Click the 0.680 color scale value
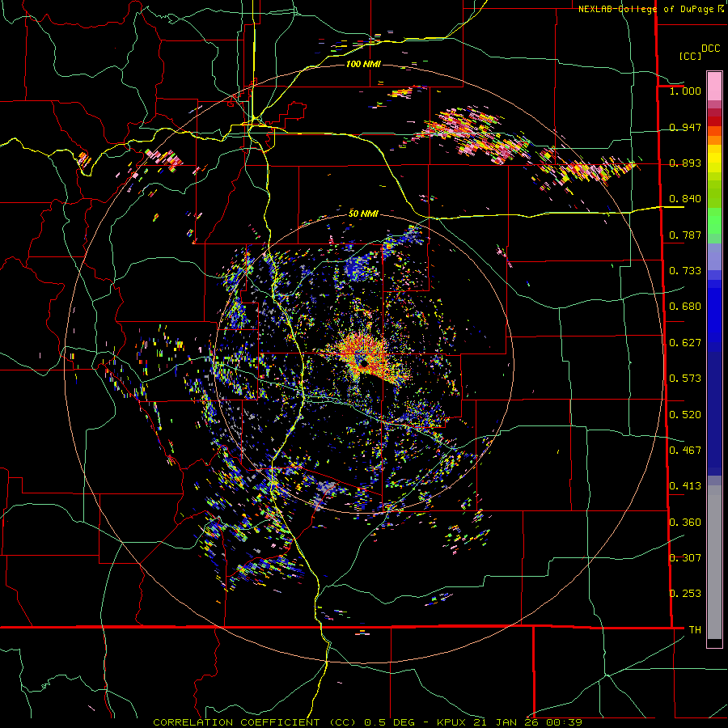 pos(685,307)
